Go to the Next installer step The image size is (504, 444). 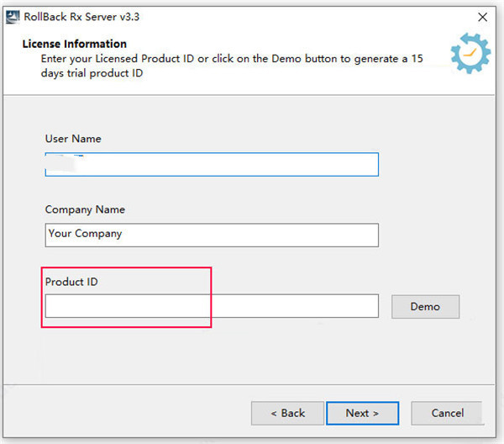(x=362, y=413)
